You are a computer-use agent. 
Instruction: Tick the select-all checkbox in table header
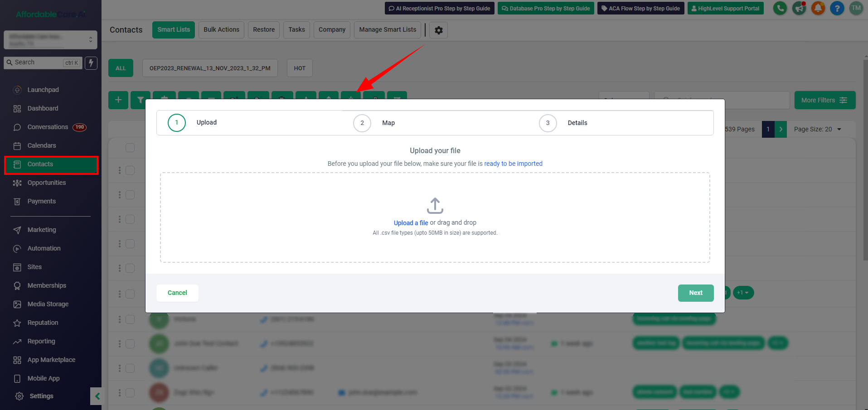[130, 148]
